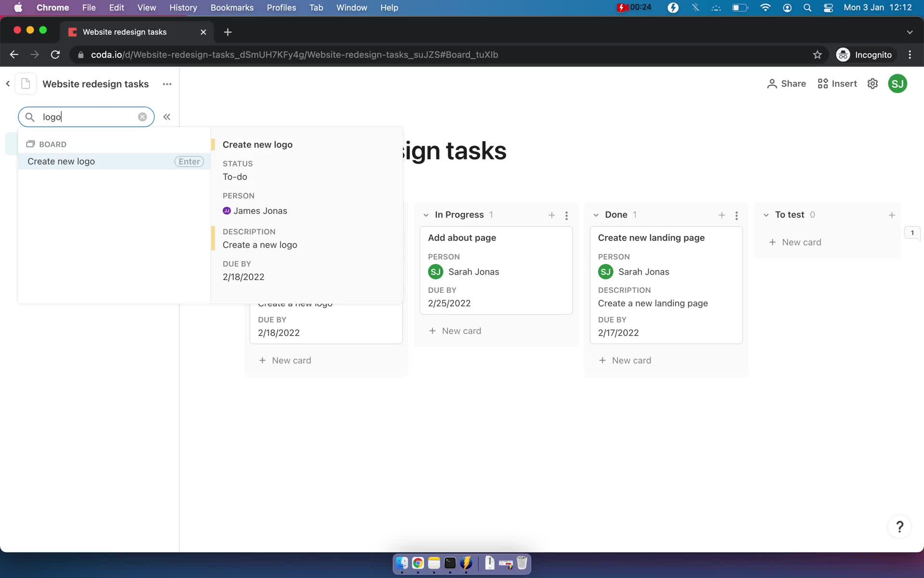
Task: Open macOS Control Center
Action: point(828,8)
